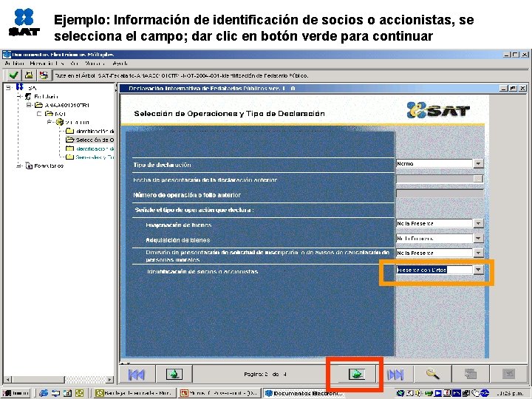The width and height of the screenshot is (532, 399).
Task: Expand the Formularios tree node
Action: point(18,166)
